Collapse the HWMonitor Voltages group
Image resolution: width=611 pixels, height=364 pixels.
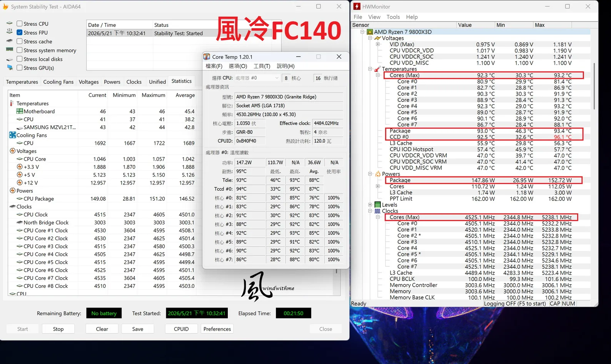(x=370, y=38)
